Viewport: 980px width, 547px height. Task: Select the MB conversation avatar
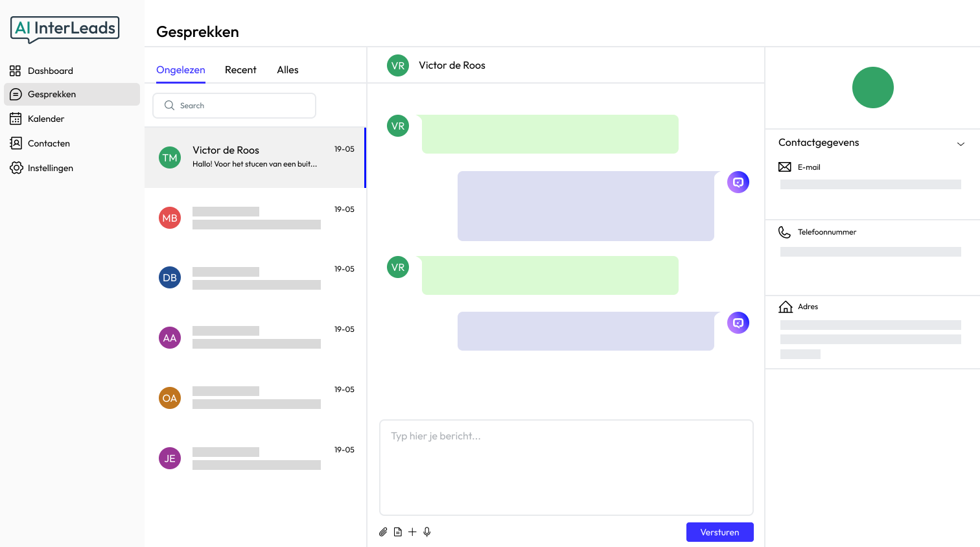(x=170, y=218)
